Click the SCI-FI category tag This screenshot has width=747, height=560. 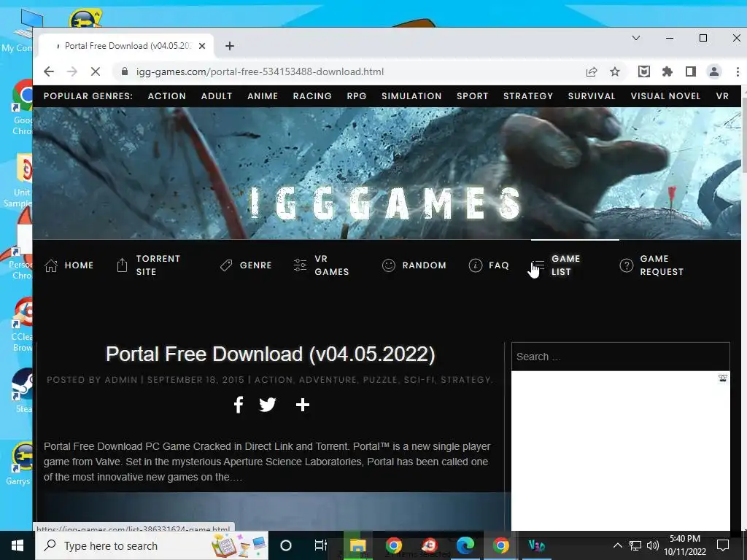[419, 379]
